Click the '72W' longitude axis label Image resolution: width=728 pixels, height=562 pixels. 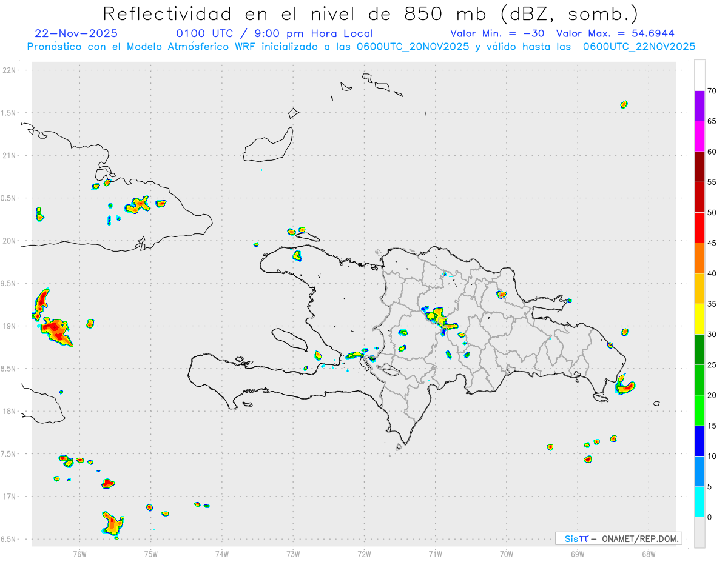tap(364, 554)
